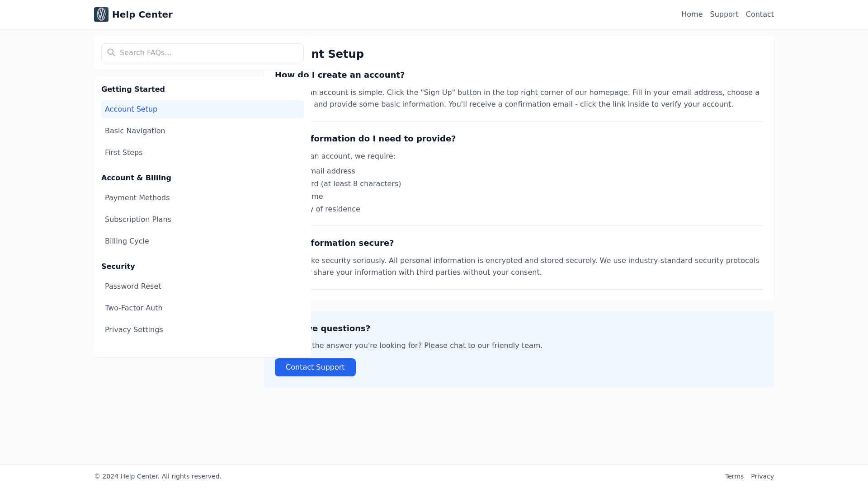
Task: Open the Support navigation item
Action: point(724,14)
